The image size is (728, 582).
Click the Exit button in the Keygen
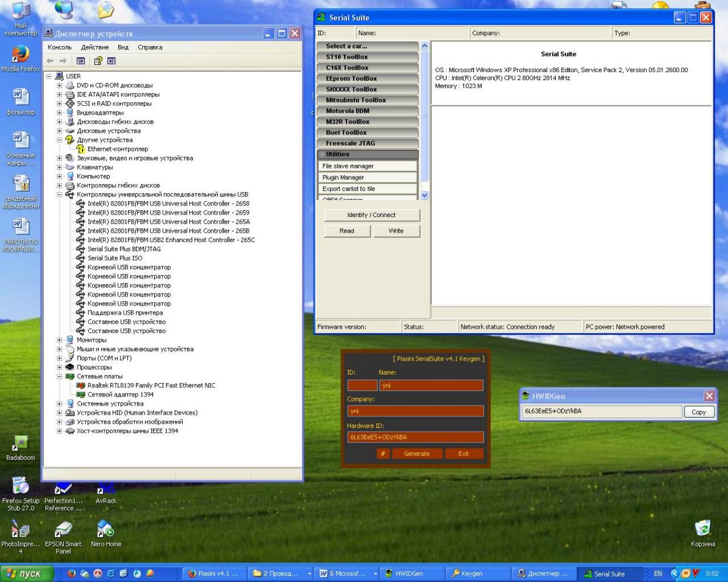[x=464, y=453]
